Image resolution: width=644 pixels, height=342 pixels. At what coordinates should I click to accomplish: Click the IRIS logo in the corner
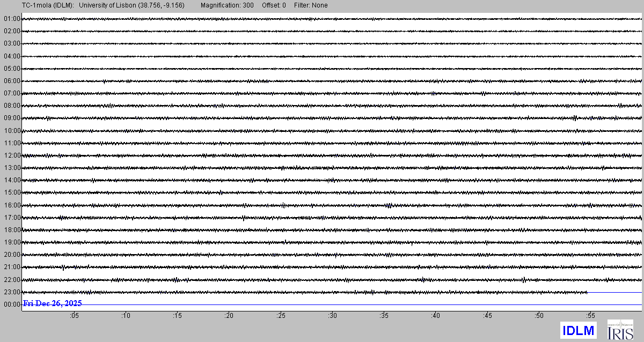620,330
